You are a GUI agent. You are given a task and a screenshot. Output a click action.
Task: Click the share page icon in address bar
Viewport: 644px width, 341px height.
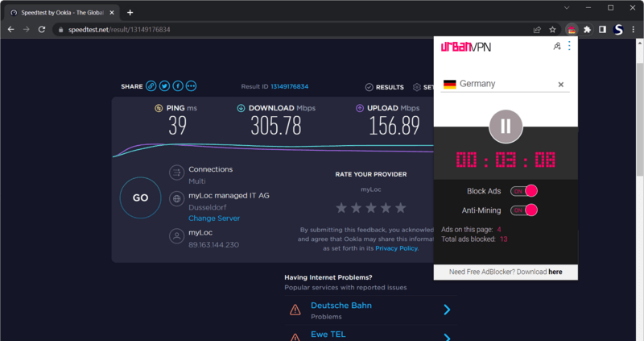point(537,30)
